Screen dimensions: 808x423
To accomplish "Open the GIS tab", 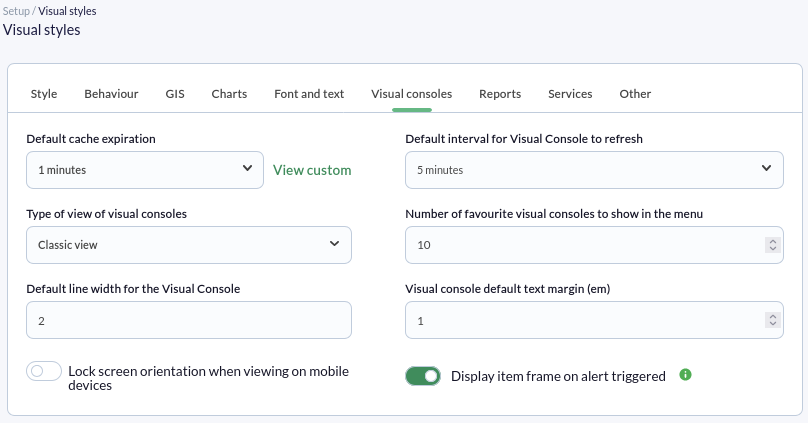I will click(x=175, y=94).
